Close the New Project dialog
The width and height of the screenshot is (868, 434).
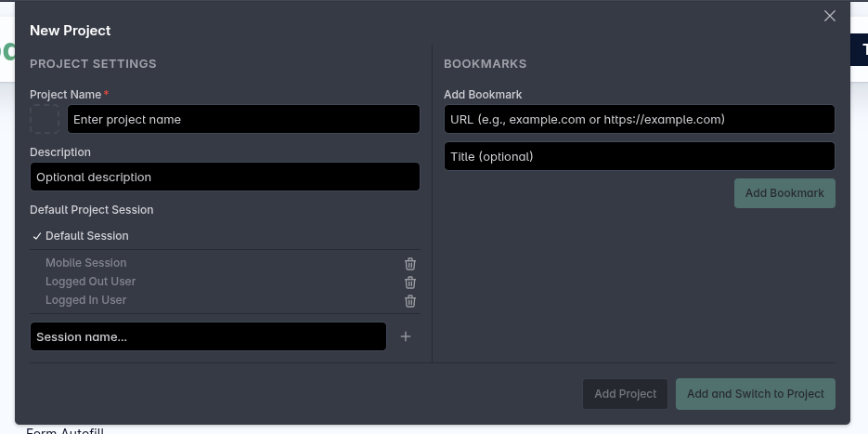pyautogui.click(x=830, y=16)
